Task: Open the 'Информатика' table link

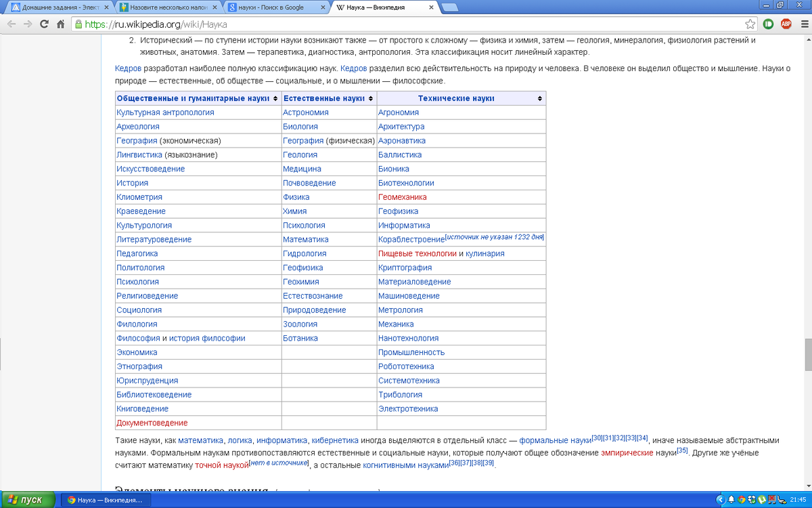Action: coord(404,226)
